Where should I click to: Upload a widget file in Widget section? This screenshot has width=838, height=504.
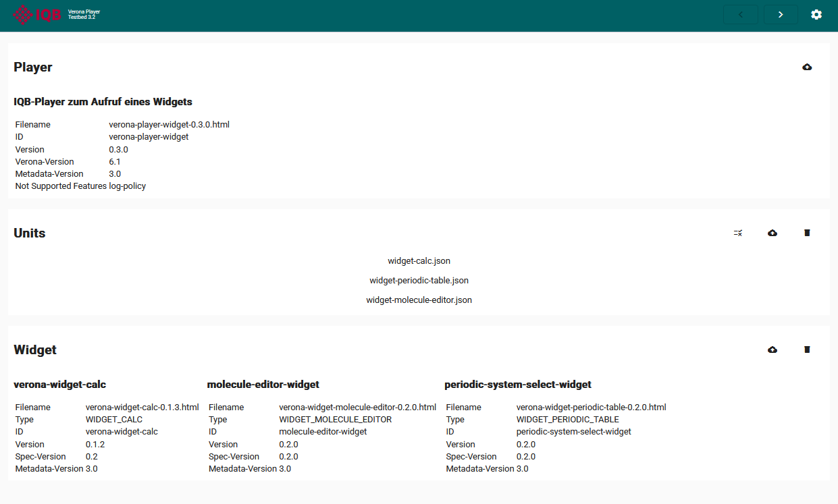point(772,349)
